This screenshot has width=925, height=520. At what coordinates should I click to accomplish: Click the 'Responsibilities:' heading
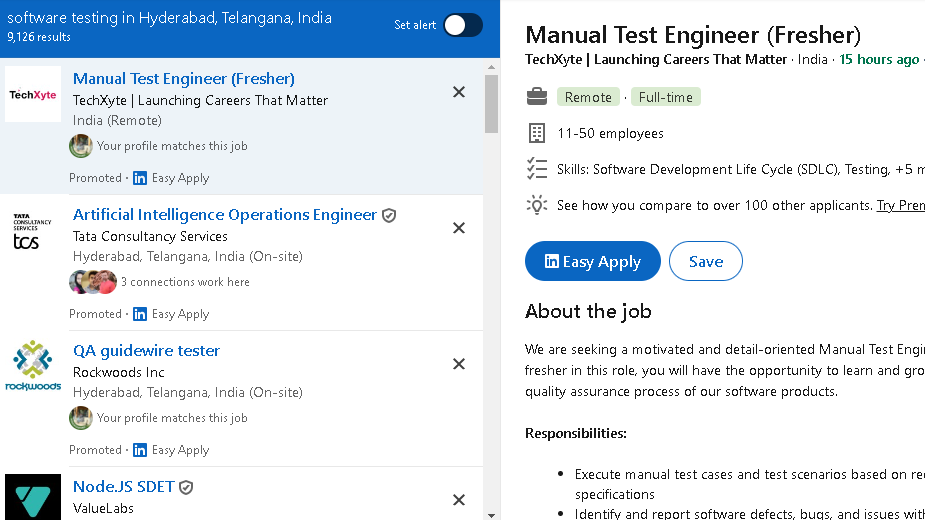[x=576, y=433]
